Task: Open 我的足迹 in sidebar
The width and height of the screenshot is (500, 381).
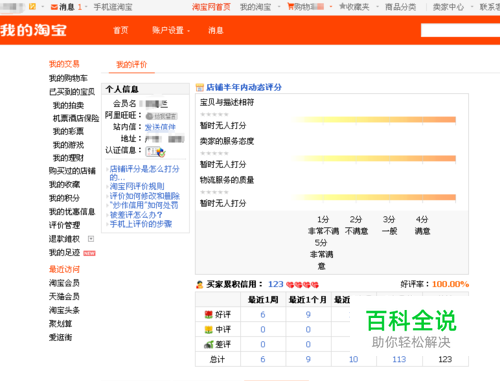Action: pos(64,253)
